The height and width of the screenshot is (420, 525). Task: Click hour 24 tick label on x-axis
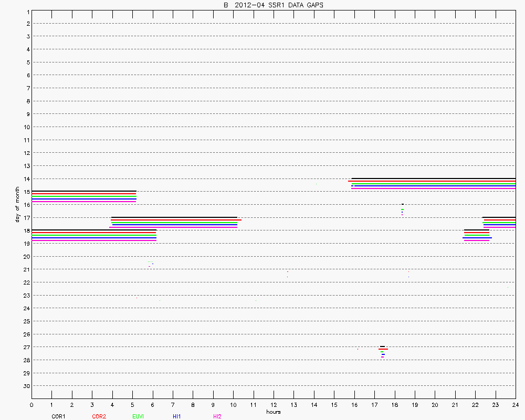pyautogui.click(x=515, y=405)
